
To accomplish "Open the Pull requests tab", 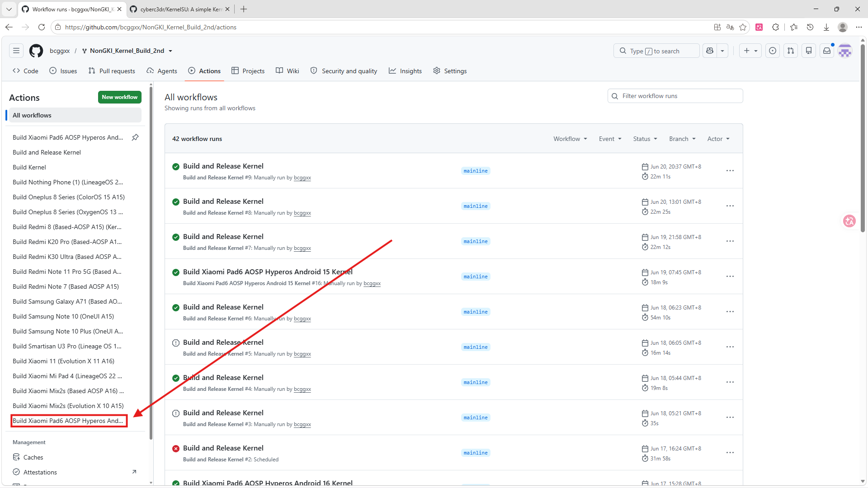I will pyautogui.click(x=112, y=71).
